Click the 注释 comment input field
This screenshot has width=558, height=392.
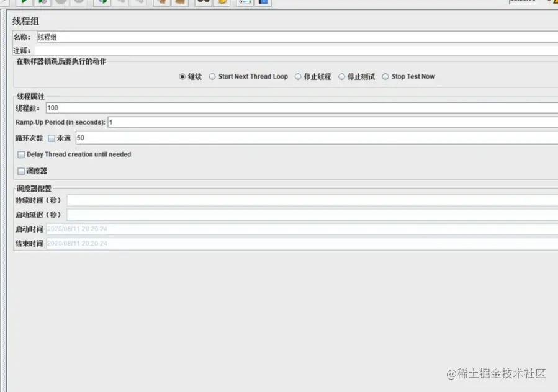pos(296,50)
